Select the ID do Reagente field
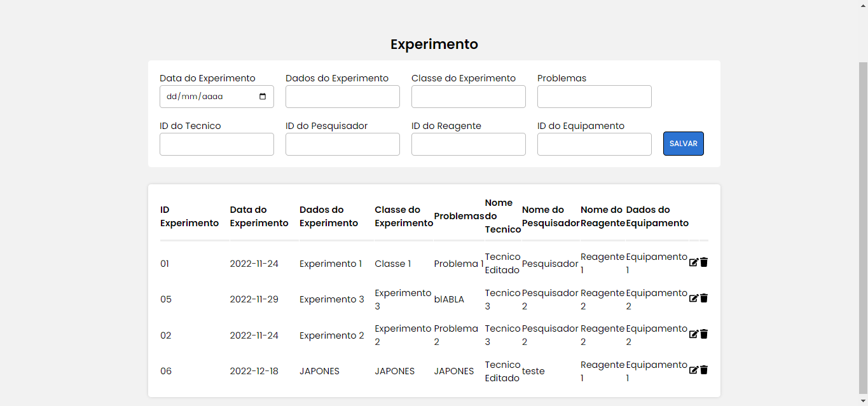 [468, 144]
